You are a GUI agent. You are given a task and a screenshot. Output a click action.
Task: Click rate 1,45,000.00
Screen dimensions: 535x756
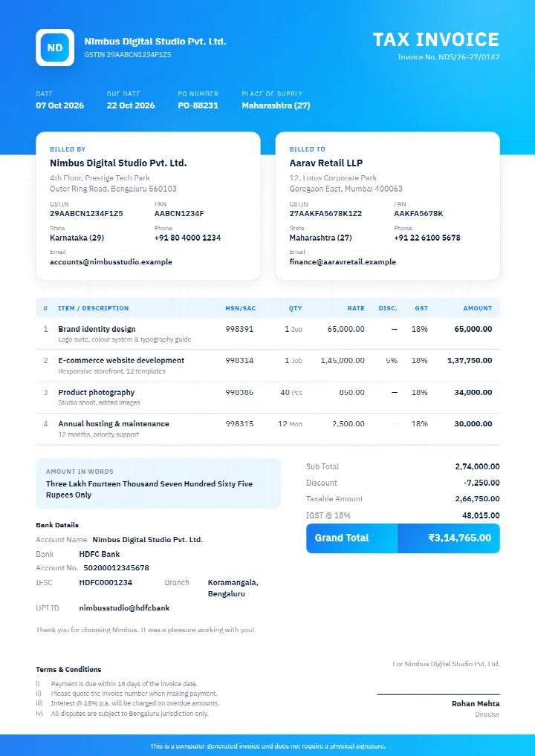tap(343, 360)
